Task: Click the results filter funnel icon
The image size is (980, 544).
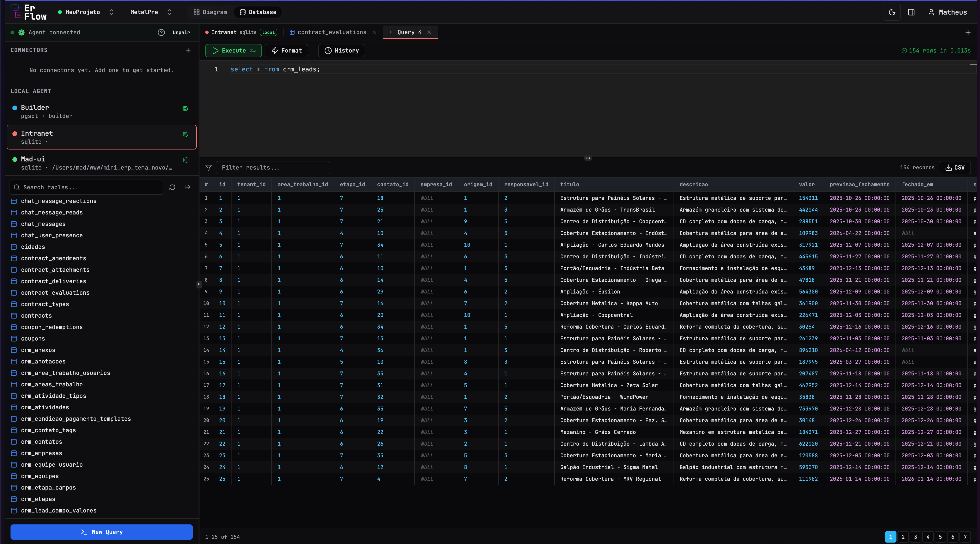Action: (208, 167)
